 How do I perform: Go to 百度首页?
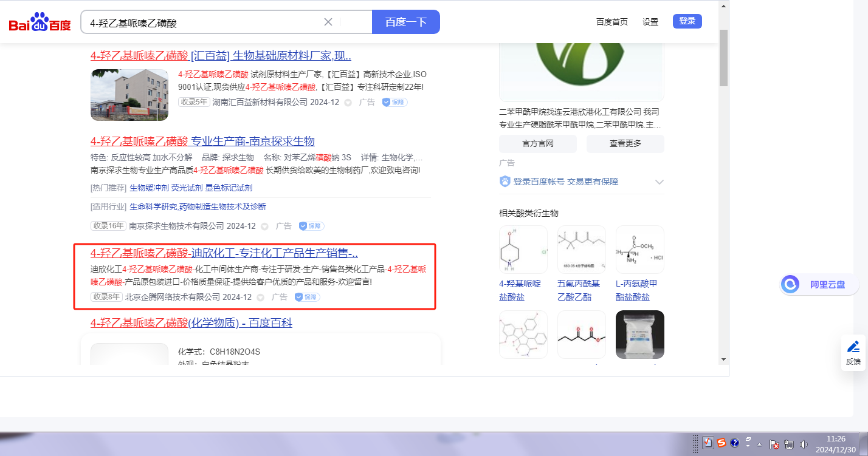click(x=612, y=22)
